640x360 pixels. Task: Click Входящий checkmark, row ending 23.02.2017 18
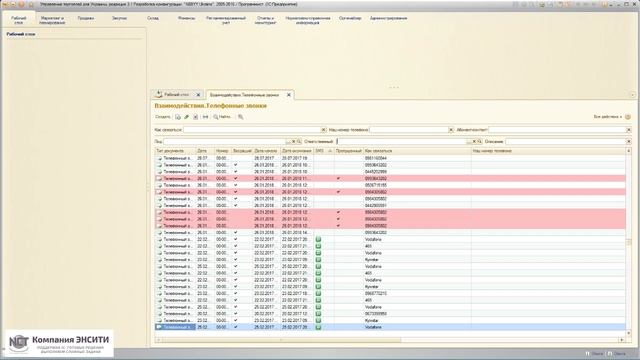pos(236,293)
